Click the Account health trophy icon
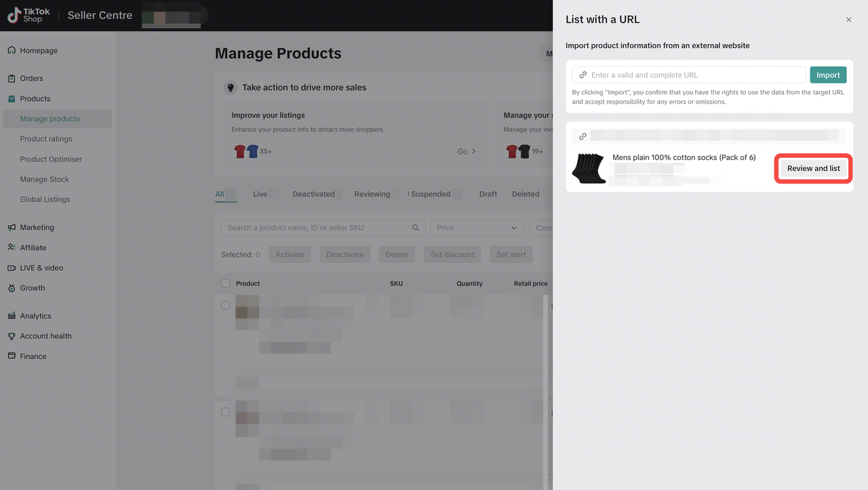This screenshot has width=868, height=490. point(12,336)
